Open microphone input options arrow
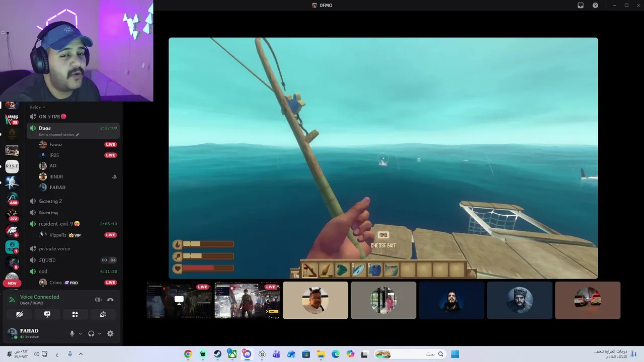The width and height of the screenshot is (644, 362). tap(80, 334)
